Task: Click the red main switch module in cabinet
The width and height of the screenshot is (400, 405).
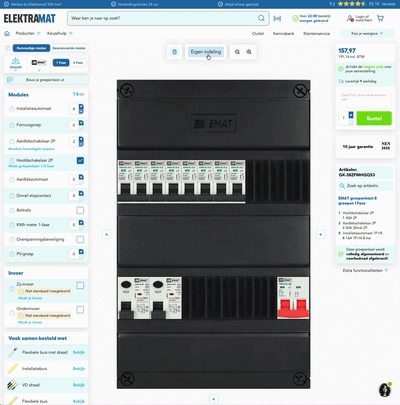Action: (x=293, y=298)
